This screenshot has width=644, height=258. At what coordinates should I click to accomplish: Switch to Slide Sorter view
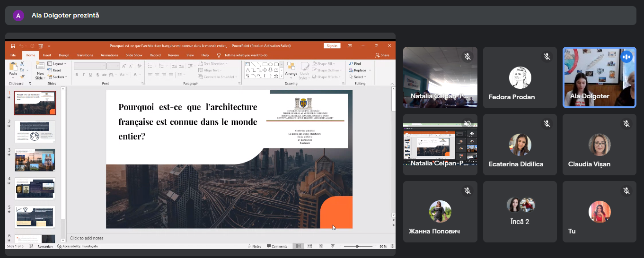click(x=309, y=246)
